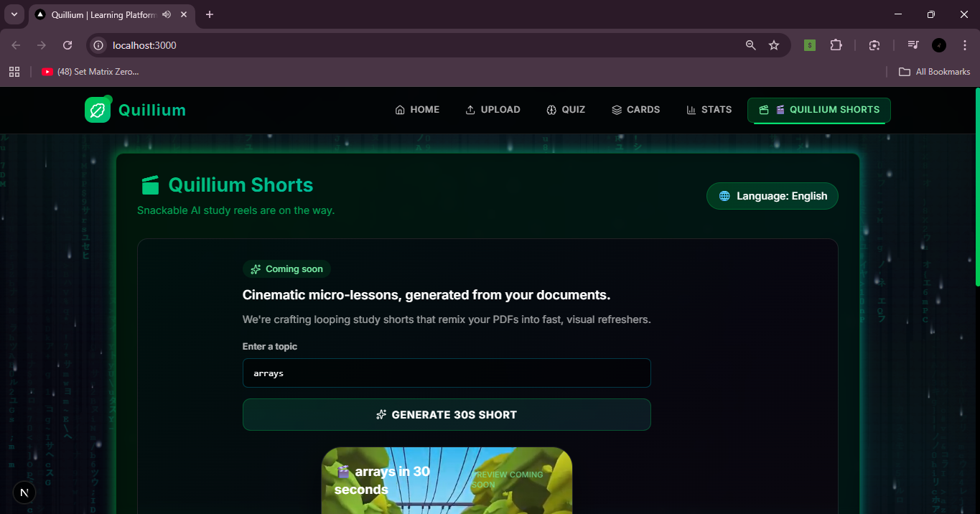Select the QUILLIUM SHORTS nav tab

[x=819, y=110]
